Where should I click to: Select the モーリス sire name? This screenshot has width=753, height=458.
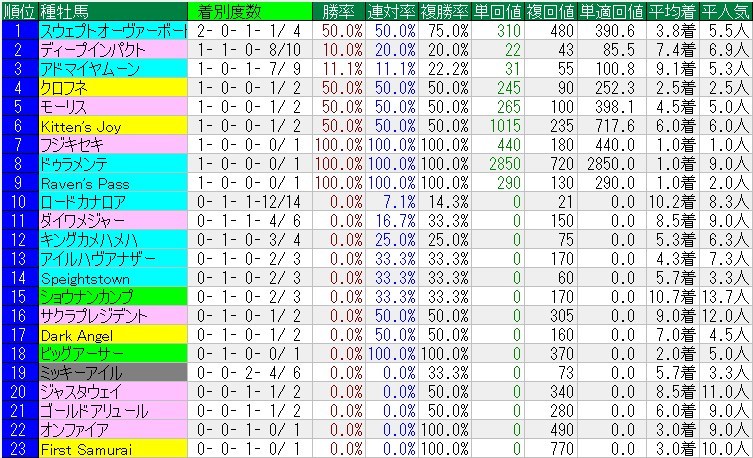113,107
